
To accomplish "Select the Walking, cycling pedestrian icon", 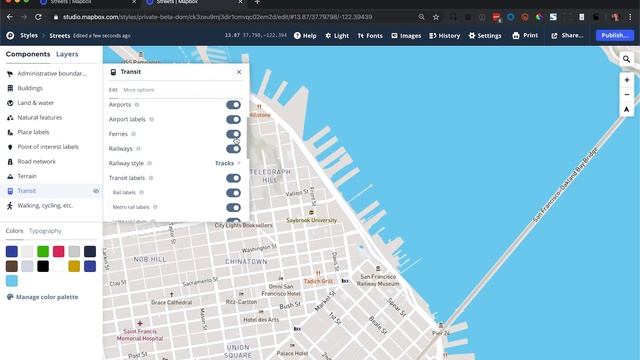I will click(x=10, y=206).
